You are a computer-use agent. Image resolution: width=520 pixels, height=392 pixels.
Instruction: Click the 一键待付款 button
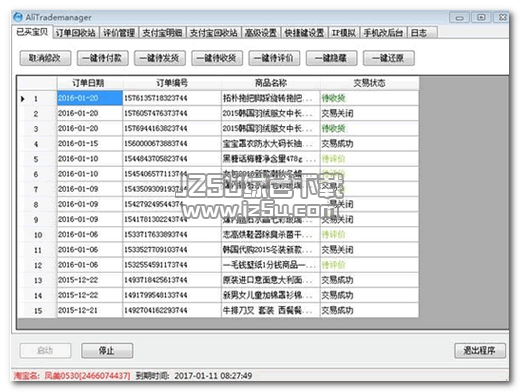click(102, 58)
